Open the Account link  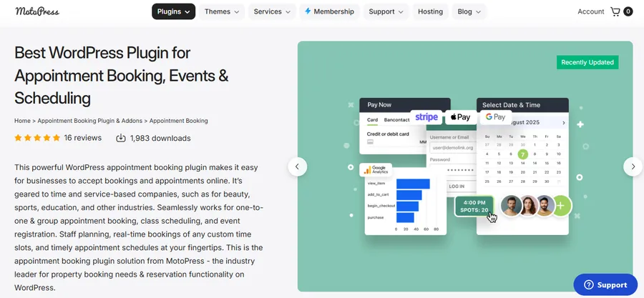click(590, 11)
